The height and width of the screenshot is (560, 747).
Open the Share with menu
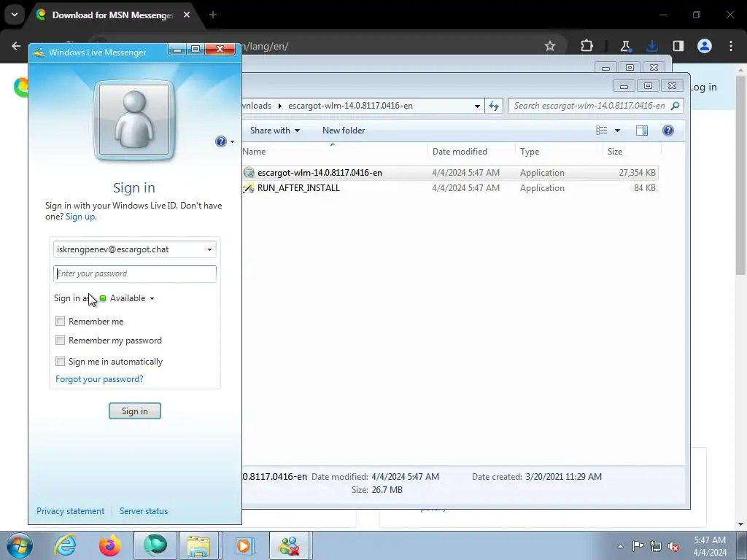click(275, 131)
